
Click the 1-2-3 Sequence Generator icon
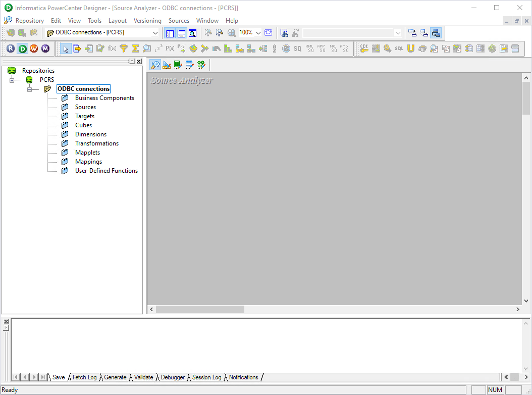pos(158,48)
